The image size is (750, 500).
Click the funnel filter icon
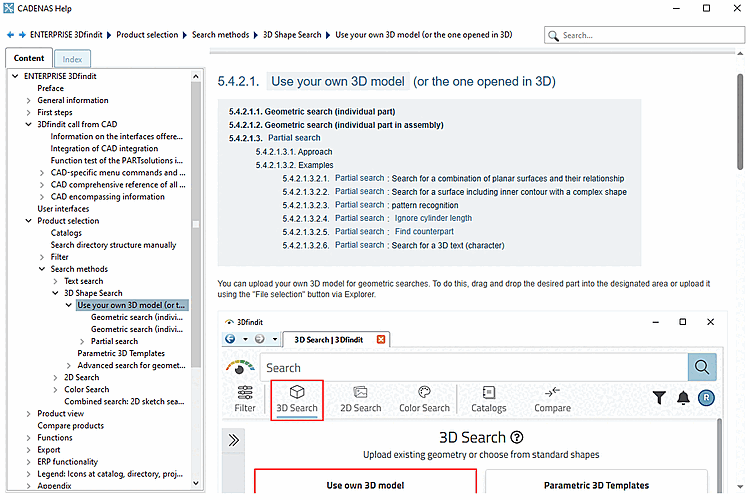point(659,398)
